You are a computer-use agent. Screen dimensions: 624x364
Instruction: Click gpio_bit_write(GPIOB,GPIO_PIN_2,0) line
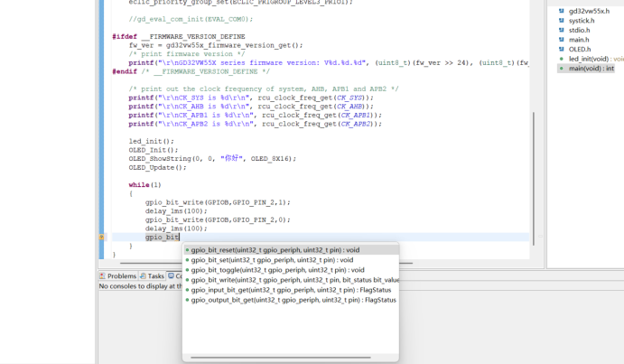coord(218,219)
